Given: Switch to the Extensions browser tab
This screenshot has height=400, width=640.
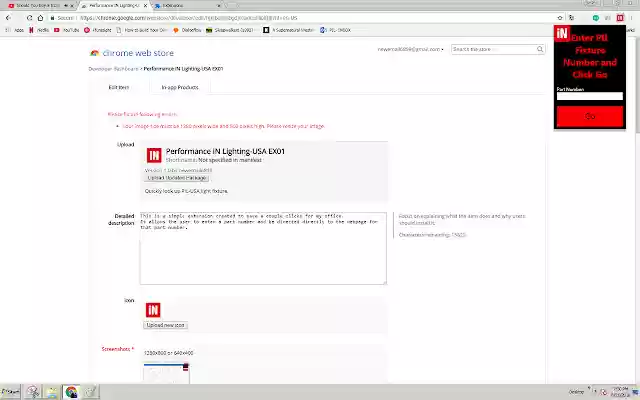Looking at the screenshot, I should coord(188,6).
